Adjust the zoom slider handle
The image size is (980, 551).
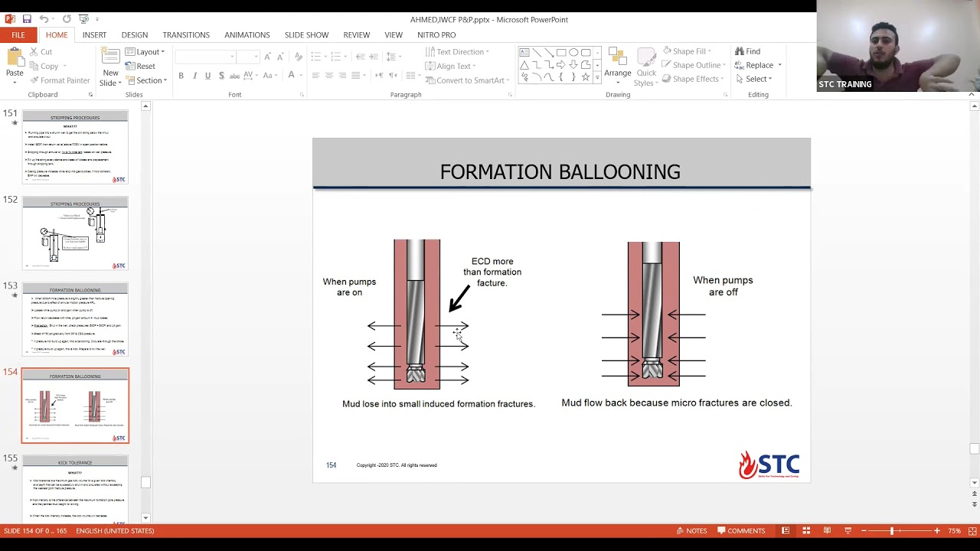tap(892, 531)
